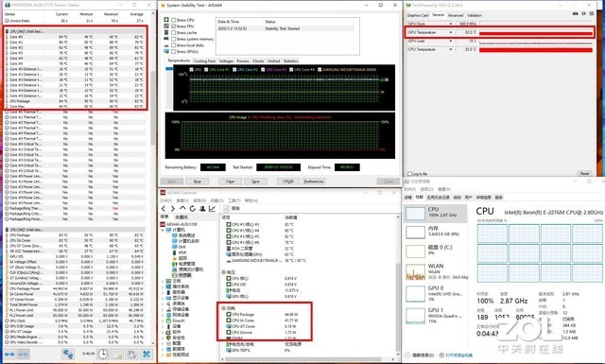Select disk 0 (C:) thumbnail in Task Manager
Viewport: 605px width, 364px height.
tap(416, 251)
